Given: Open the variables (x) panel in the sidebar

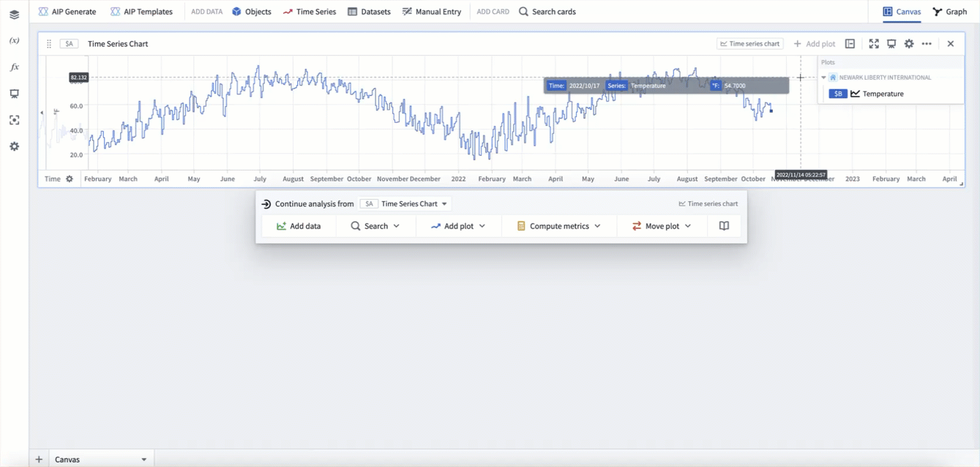Looking at the screenshot, I should (14, 41).
